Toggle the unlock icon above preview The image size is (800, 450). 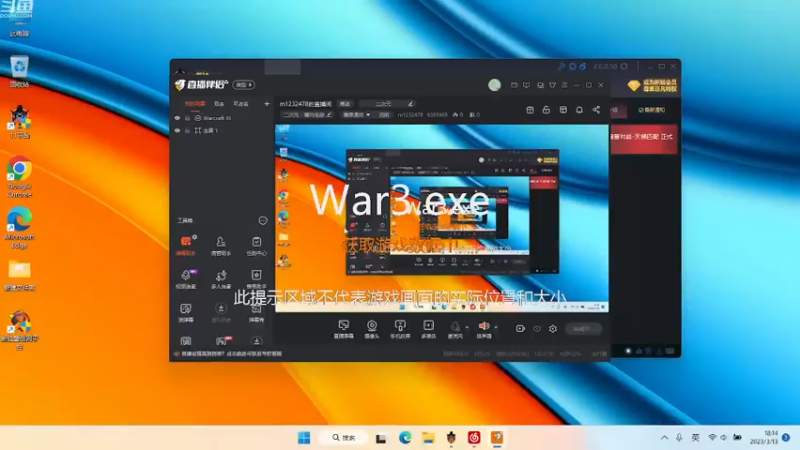pyautogui.click(x=546, y=110)
